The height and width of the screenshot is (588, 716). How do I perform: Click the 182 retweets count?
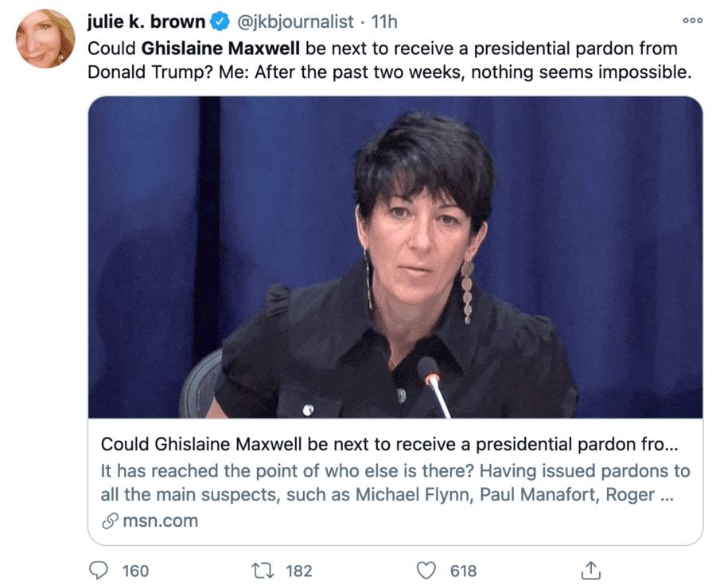point(299,570)
